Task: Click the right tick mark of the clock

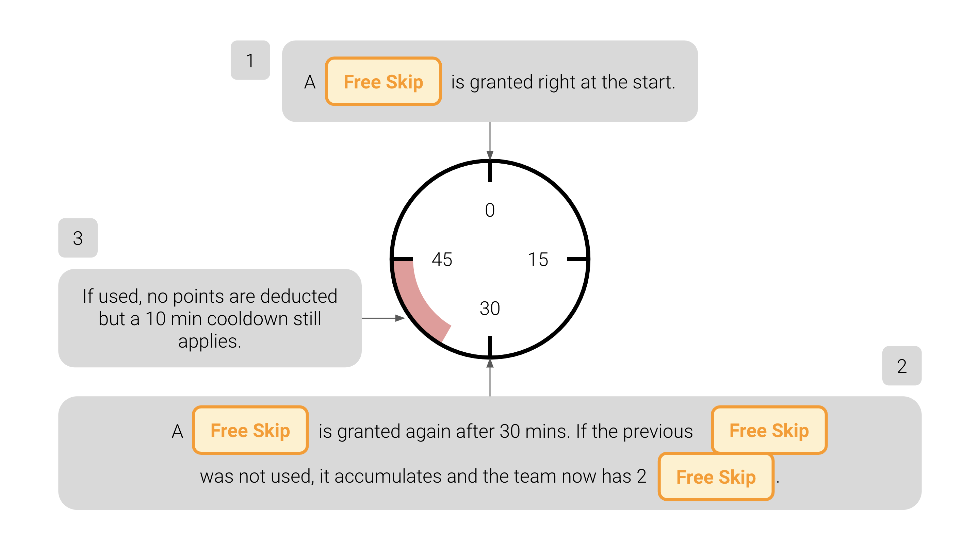Action: point(577,259)
